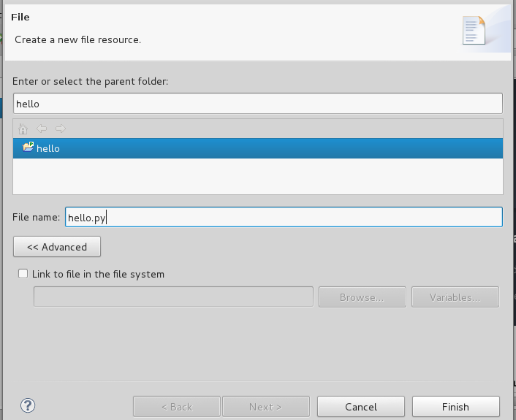This screenshot has width=516, height=420.
Task: Select the hello folder in tree
Action: pyautogui.click(x=258, y=148)
